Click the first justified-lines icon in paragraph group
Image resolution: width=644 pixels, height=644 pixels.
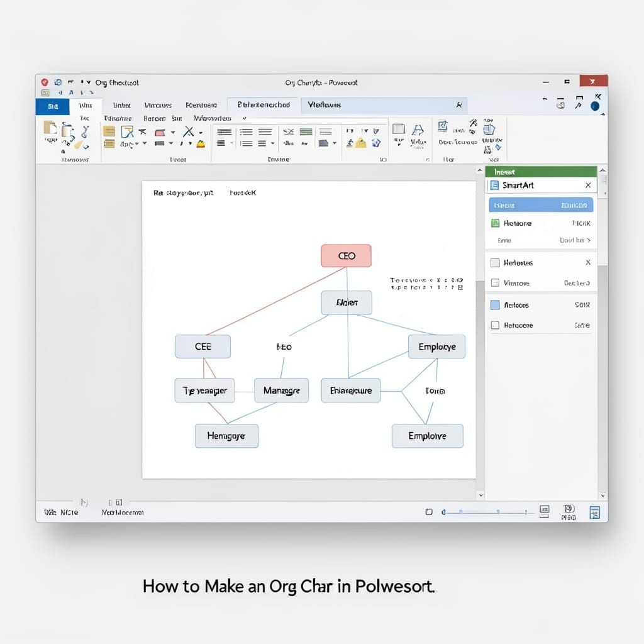coord(225,132)
